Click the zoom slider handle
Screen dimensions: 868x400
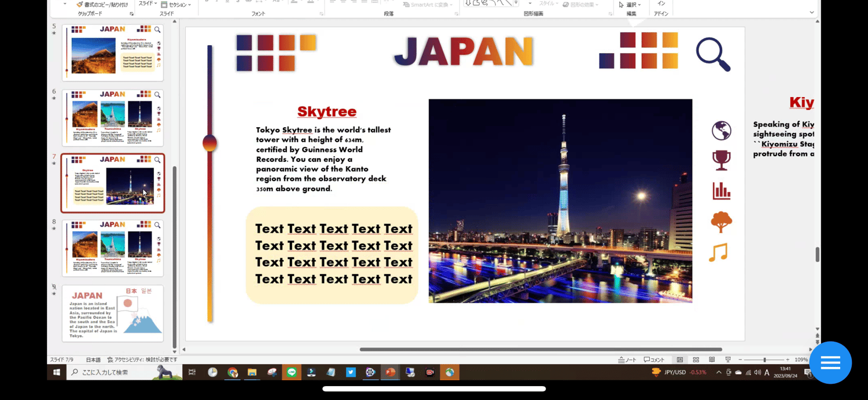tap(764, 360)
